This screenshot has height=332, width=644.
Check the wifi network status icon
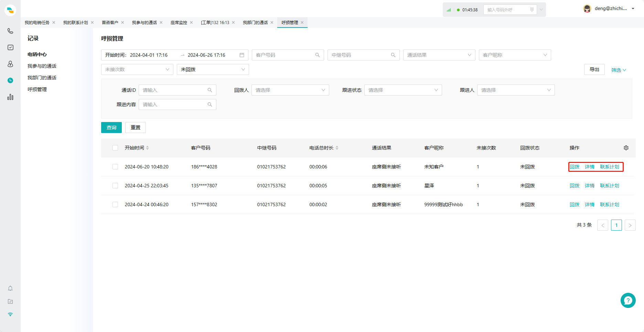(x=10, y=314)
